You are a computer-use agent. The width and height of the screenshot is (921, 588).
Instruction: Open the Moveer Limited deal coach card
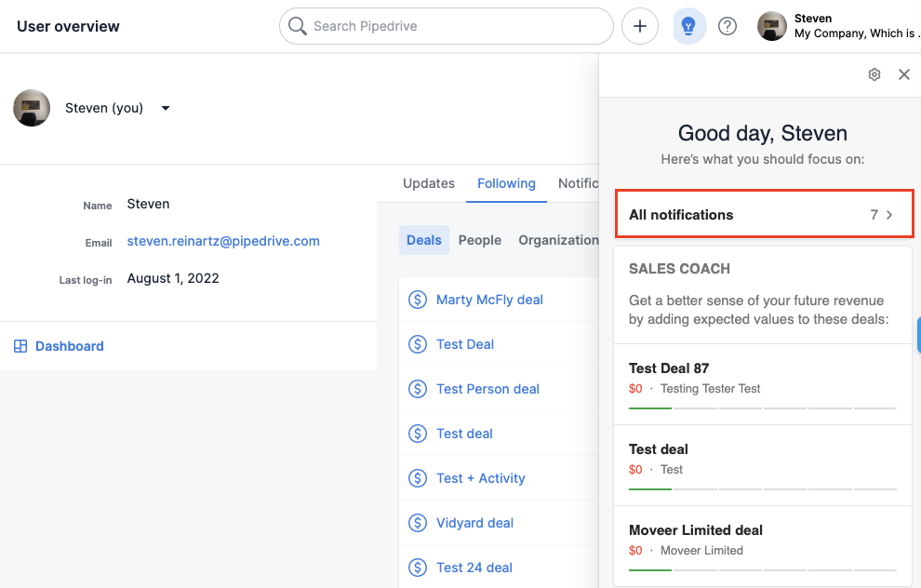pos(763,546)
